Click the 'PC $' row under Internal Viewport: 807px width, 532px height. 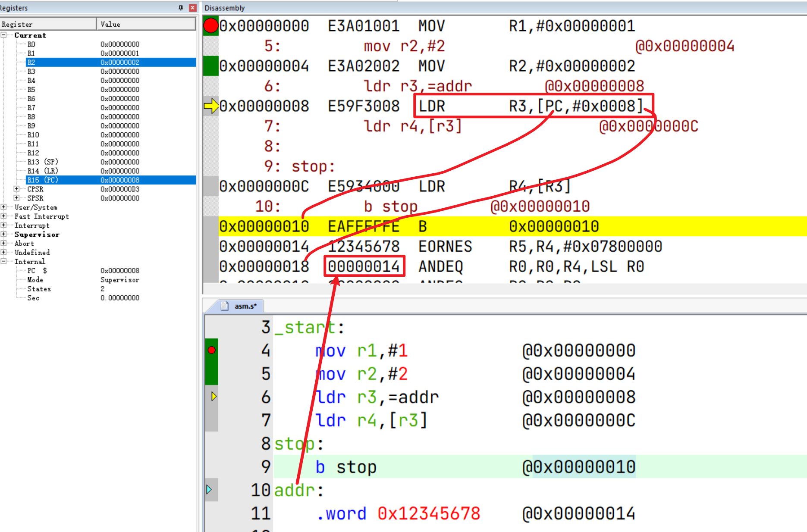click(x=98, y=270)
